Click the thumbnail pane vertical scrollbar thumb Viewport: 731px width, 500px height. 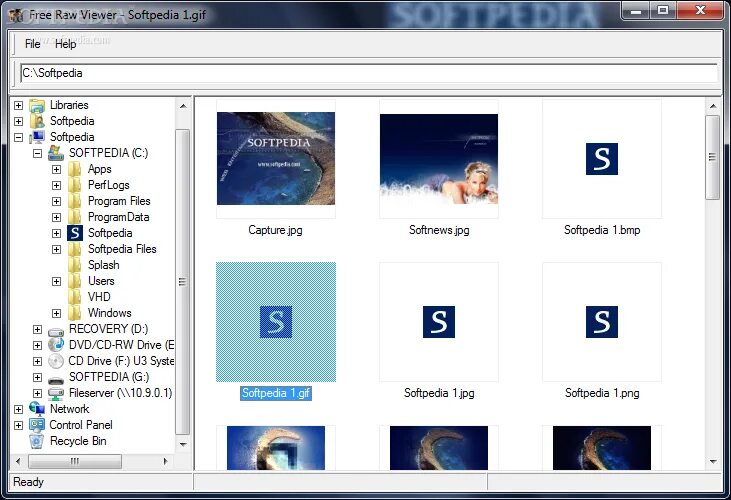[712, 157]
